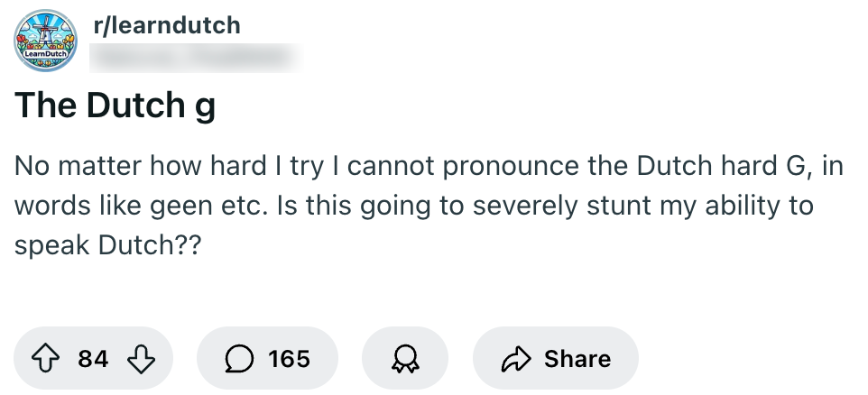This screenshot has width=868, height=395.
Task: Open the 165 comments count
Action: (x=289, y=358)
